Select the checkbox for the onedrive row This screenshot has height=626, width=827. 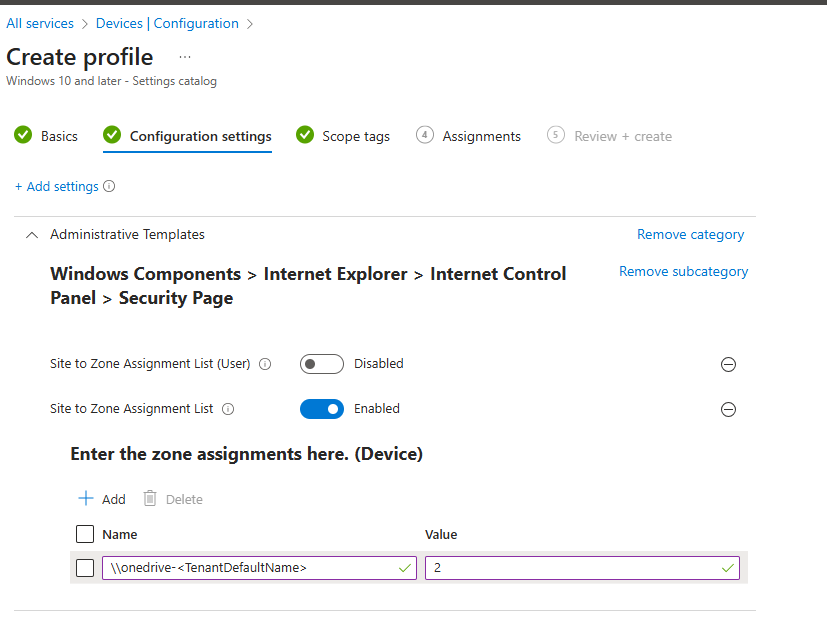tap(85, 568)
